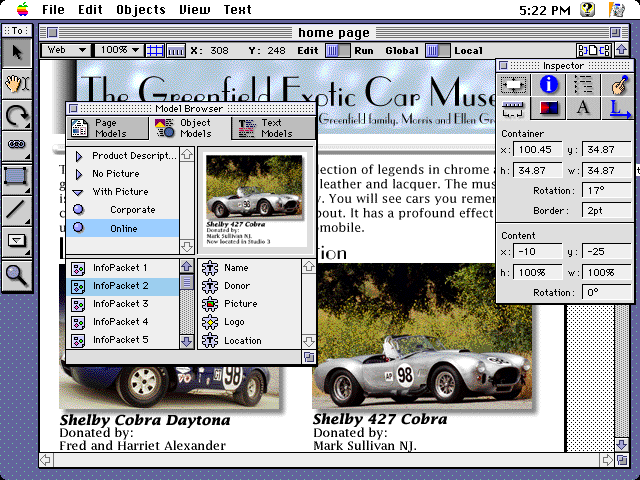The height and width of the screenshot is (480, 640).
Task: Click the Border field 2pt
Action: point(607,211)
